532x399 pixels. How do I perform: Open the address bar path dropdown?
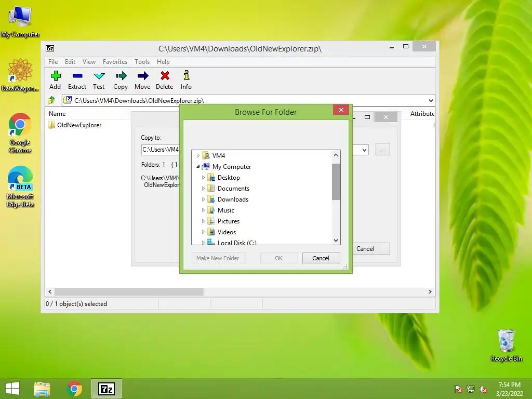tap(431, 100)
